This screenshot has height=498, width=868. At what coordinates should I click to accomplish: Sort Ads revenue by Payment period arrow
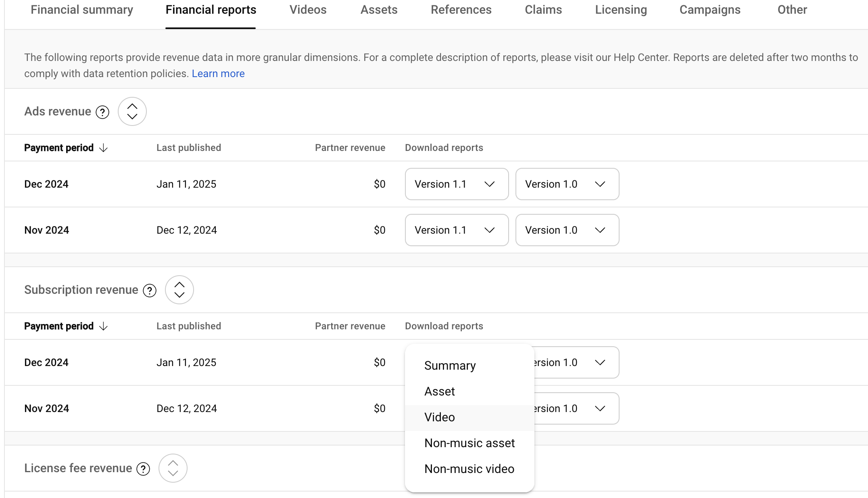coord(104,148)
